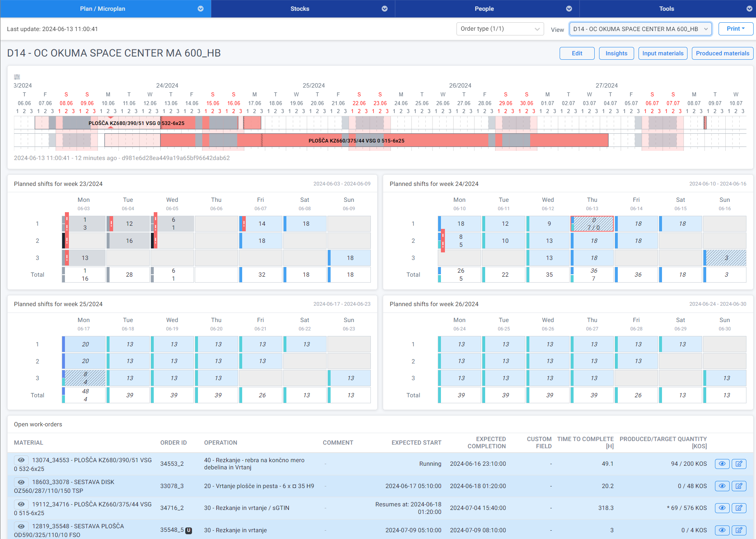Viewport: 756px width, 539px height.
Task: Click order ID 34716_2
Action: pyautogui.click(x=172, y=508)
